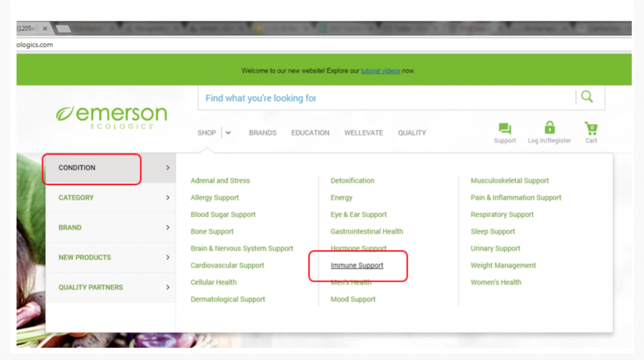Image resolution: width=644 pixels, height=360 pixels.
Task: Select CONDITION in the shop sidebar
Action: click(x=111, y=167)
